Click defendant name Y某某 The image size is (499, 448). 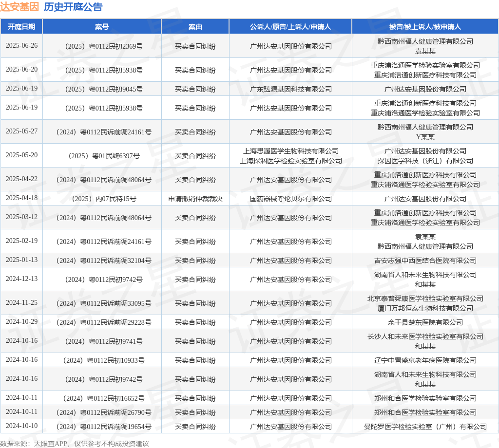[425, 137]
